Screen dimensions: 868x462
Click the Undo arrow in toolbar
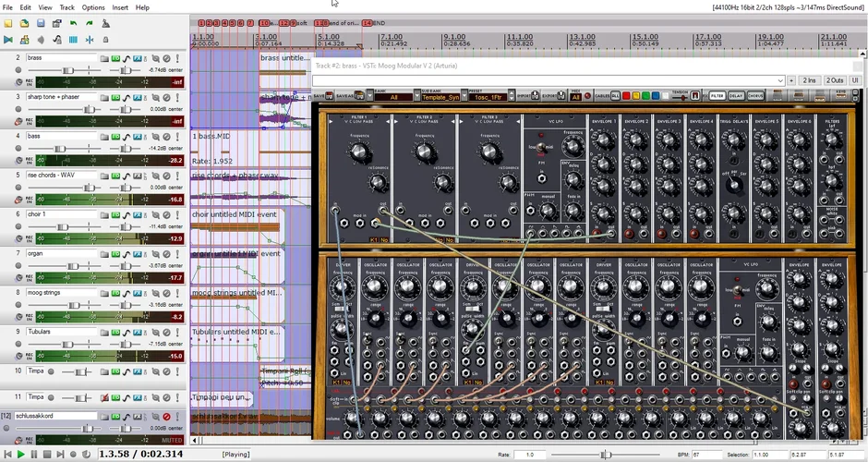pos(73,23)
